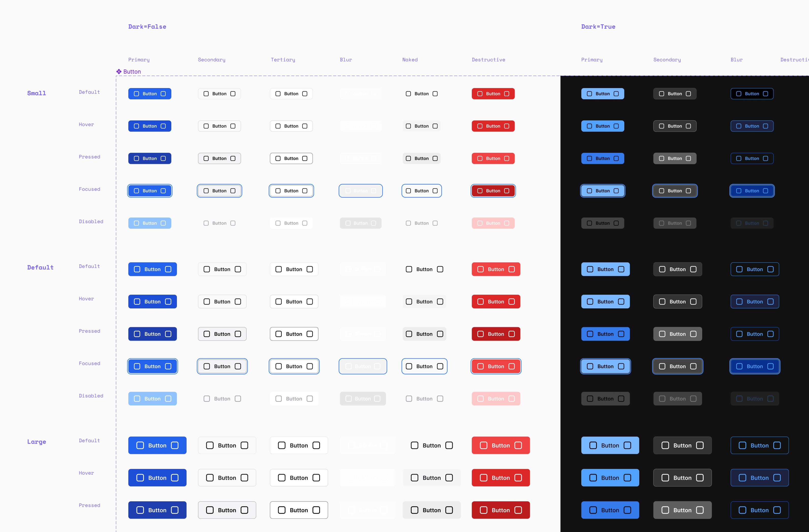809x532 pixels.
Task: Click right icon of Default-size Pressed Destructive light button
Action: coord(512,334)
